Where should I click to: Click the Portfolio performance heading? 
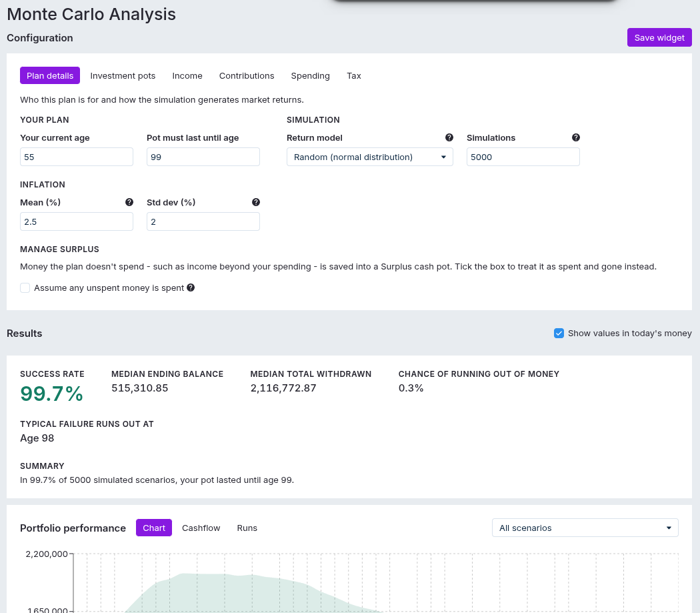click(73, 528)
